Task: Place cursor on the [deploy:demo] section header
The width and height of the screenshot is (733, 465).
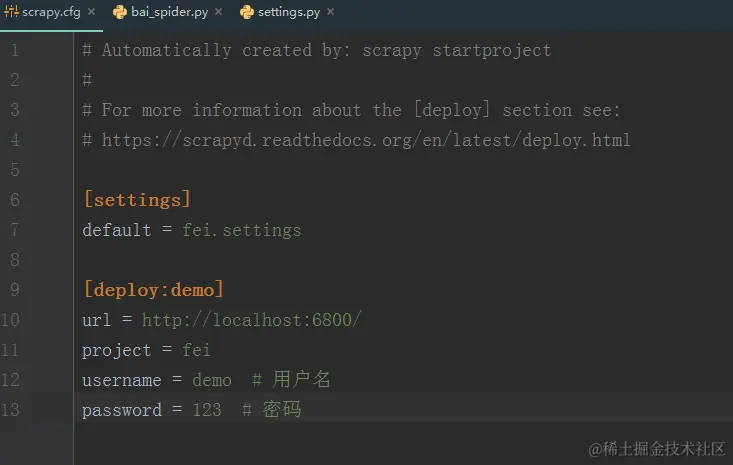Action: coord(153,290)
